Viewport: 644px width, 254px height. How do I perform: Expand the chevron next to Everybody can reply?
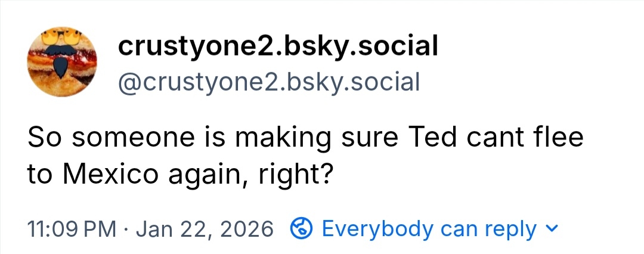tap(552, 228)
